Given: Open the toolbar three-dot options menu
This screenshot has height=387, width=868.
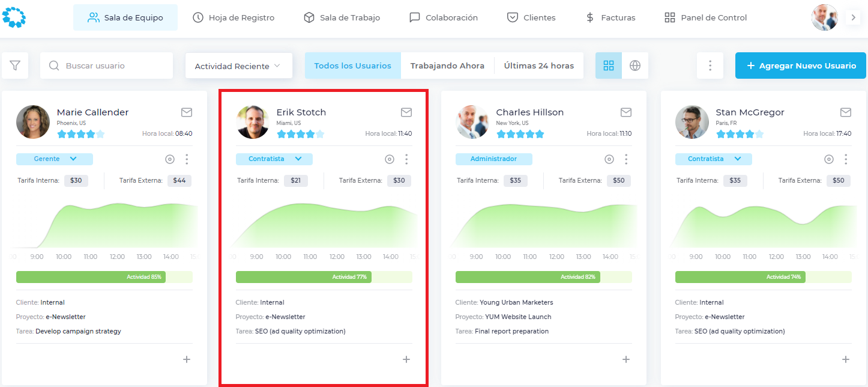Looking at the screenshot, I should (710, 66).
